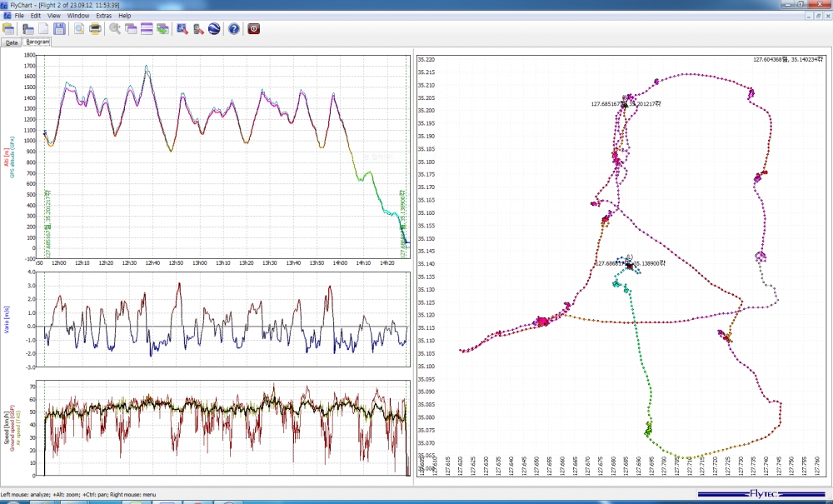Click the "Ground speed (GSP)" axis label
This screenshot has width=833, height=504.
(x=12, y=429)
